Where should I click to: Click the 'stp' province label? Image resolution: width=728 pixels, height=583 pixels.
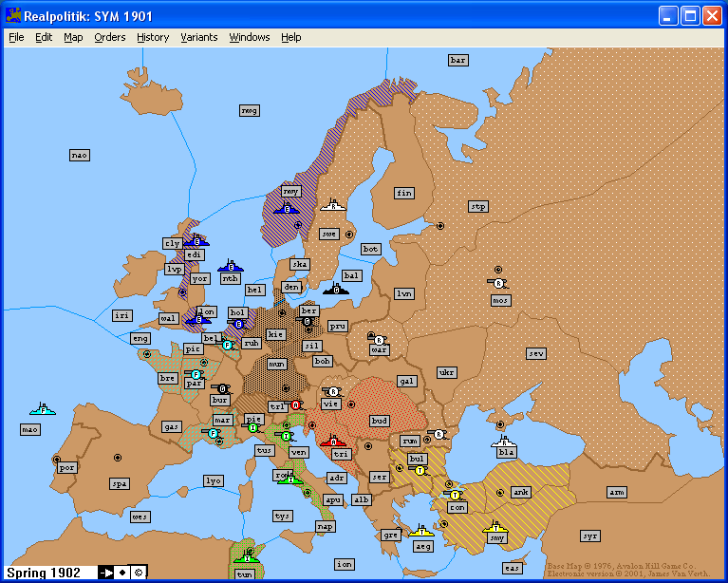[478, 206]
